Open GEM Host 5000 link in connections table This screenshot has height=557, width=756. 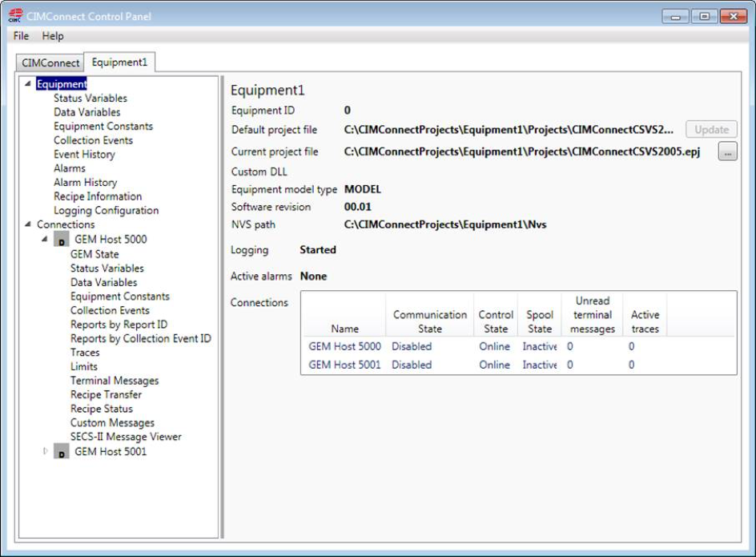pos(344,347)
